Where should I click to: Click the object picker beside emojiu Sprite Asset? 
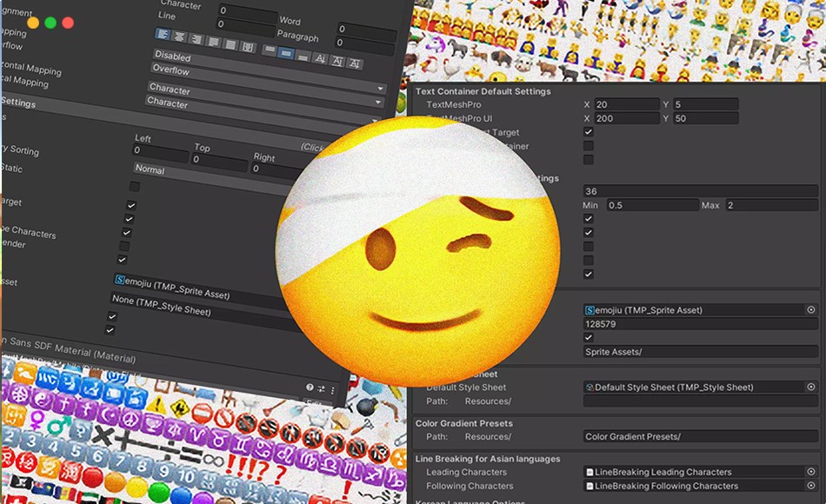810,309
